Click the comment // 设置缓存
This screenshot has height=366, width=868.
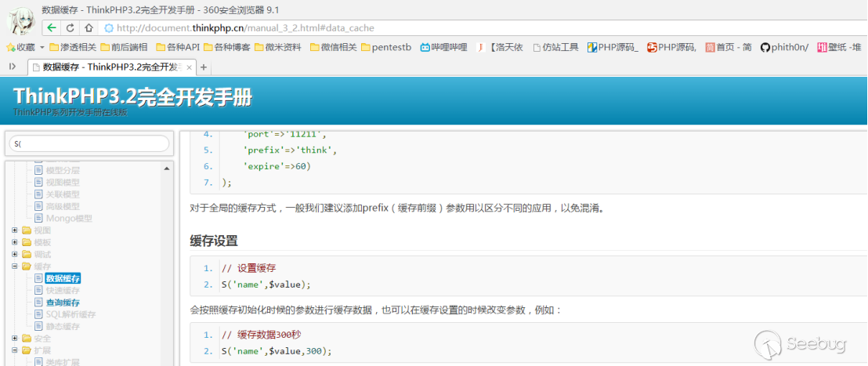(248, 268)
